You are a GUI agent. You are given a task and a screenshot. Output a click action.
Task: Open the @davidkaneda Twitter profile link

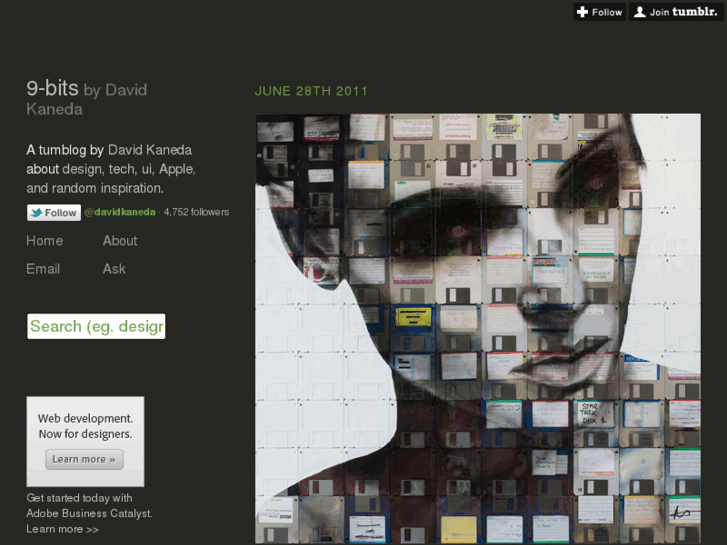(x=120, y=212)
